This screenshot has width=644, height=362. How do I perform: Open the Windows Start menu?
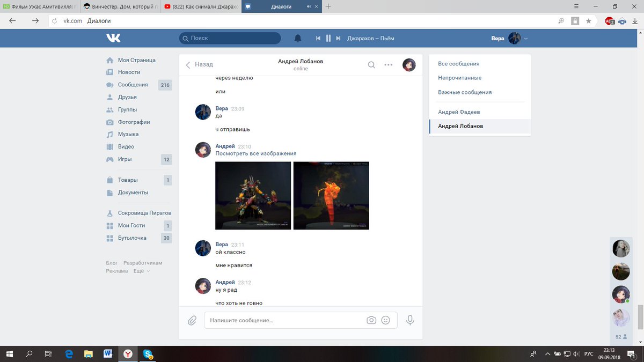(10, 354)
